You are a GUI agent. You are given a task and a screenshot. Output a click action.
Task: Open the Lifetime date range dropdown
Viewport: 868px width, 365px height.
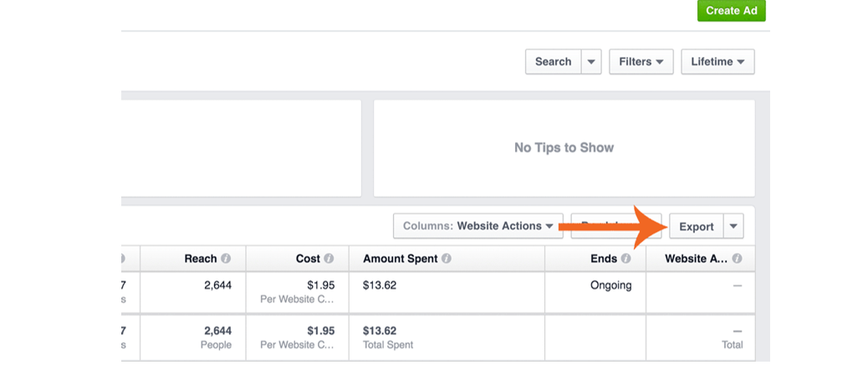point(717,62)
